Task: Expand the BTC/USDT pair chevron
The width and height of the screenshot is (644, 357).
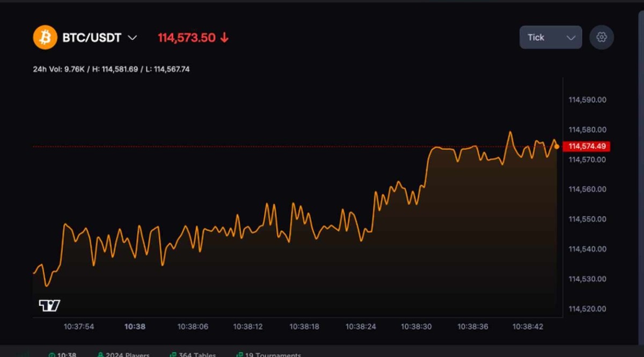Action: 132,38
